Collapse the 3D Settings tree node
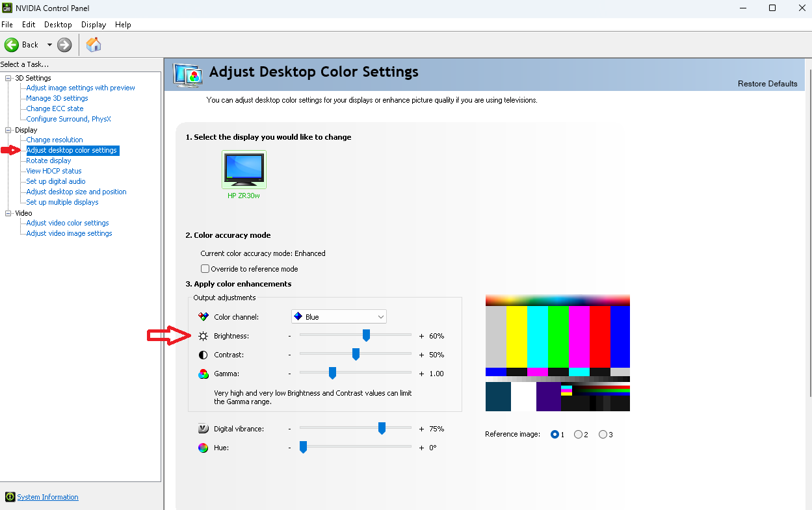This screenshot has width=812, height=510. [8, 78]
